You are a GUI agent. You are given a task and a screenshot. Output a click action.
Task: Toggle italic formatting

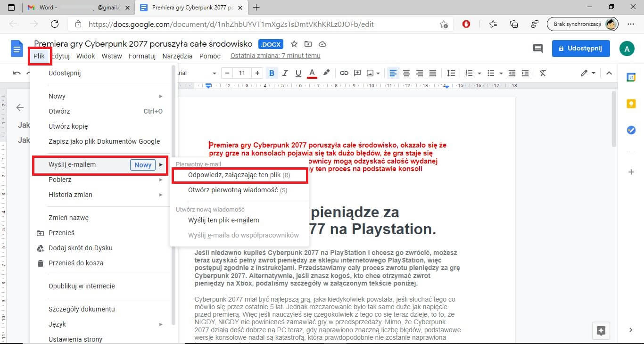pyautogui.click(x=285, y=73)
